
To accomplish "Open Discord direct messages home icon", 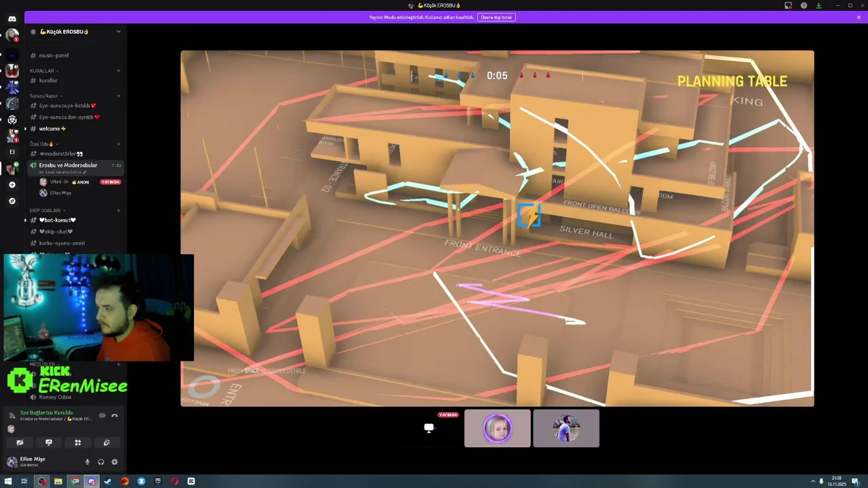I will 12,18.
